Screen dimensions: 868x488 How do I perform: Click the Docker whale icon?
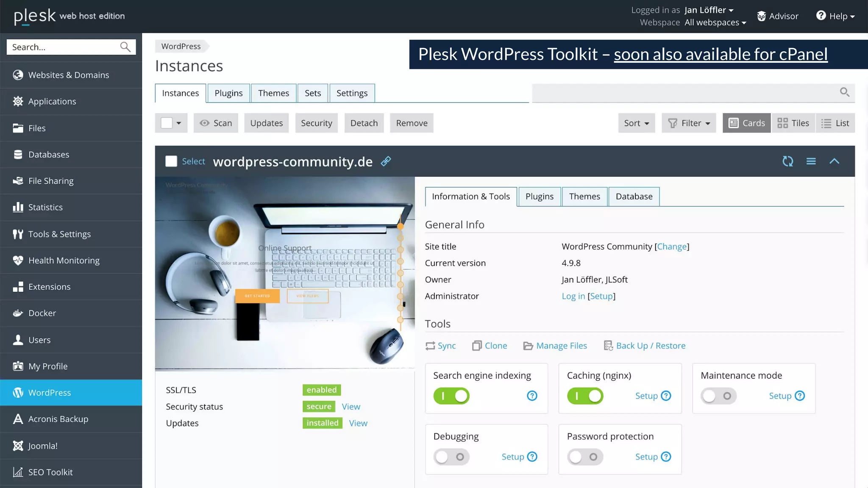pyautogui.click(x=18, y=313)
